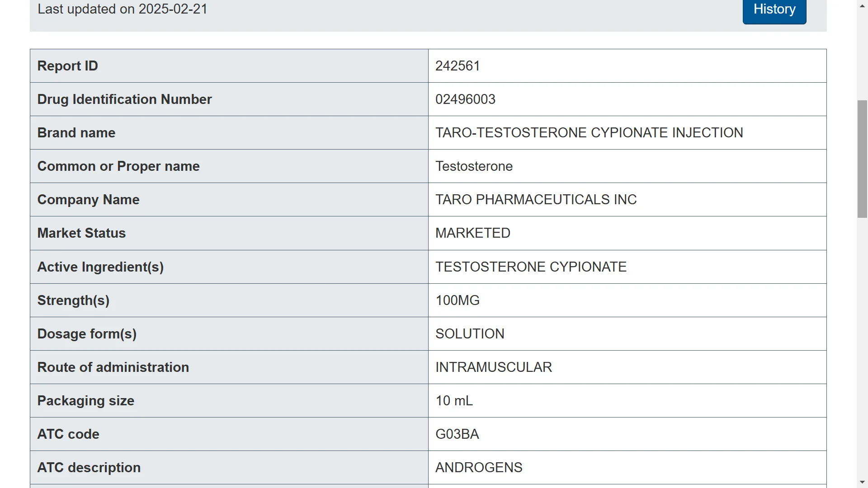The width and height of the screenshot is (868, 488).
Task: Click the INTRAMUSCULAR route value
Action: coord(494,367)
